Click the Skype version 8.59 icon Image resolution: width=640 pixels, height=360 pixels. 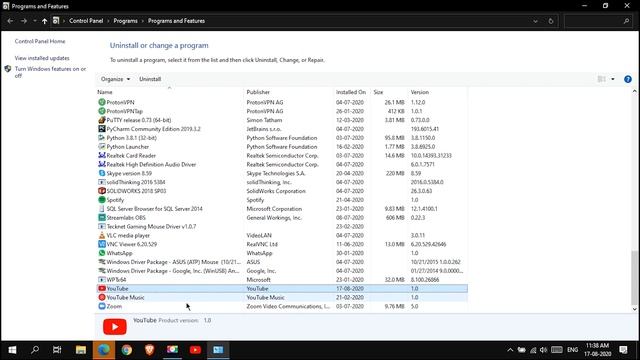[x=102, y=173]
